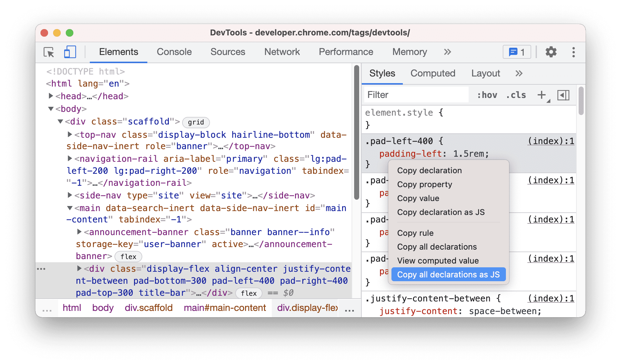
Task: Click the settings gear icon
Action: (x=552, y=52)
